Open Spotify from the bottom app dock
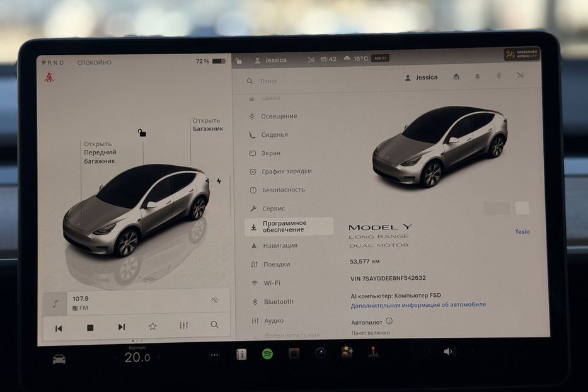The width and height of the screenshot is (588, 392). click(x=267, y=354)
